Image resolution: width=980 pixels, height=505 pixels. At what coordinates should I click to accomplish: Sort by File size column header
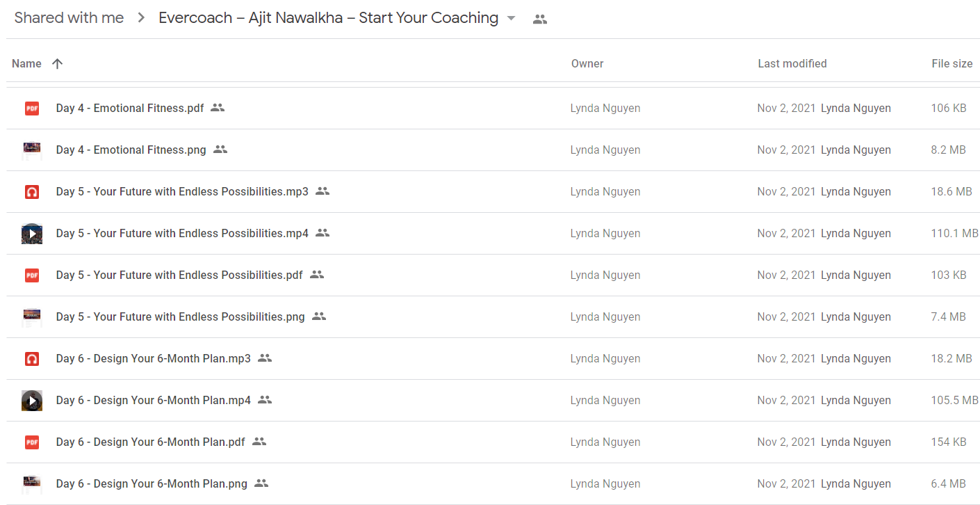pos(952,63)
